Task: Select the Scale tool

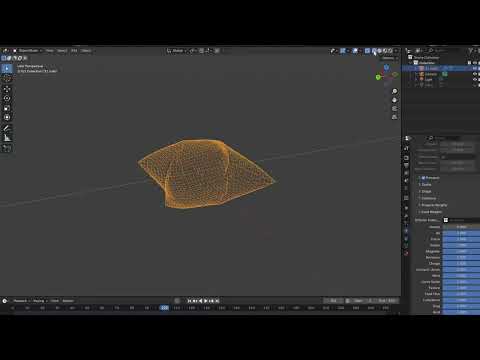Action: [x=7, y=108]
